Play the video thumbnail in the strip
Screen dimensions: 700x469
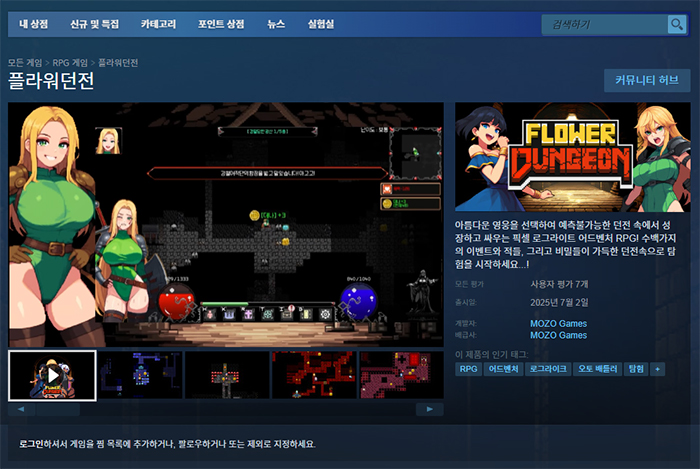click(x=52, y=375)
